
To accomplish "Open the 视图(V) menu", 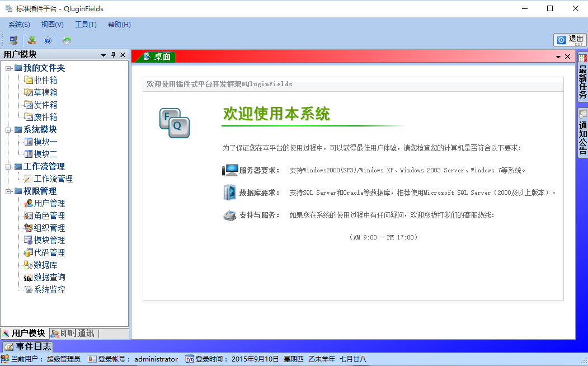I will (53, 25).
